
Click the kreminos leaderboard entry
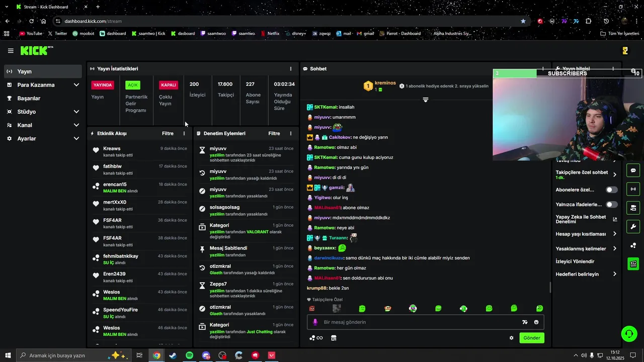tap(380, 86)
